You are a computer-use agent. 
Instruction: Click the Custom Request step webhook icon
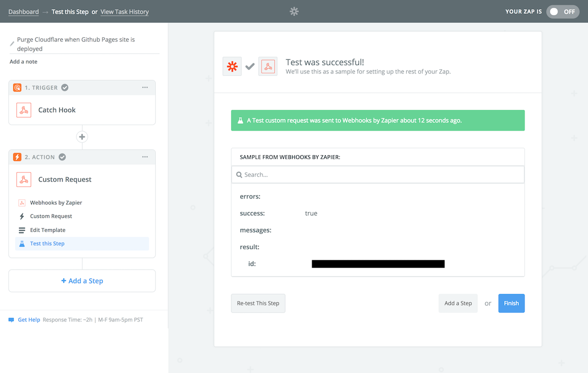(x=24, y=179)
